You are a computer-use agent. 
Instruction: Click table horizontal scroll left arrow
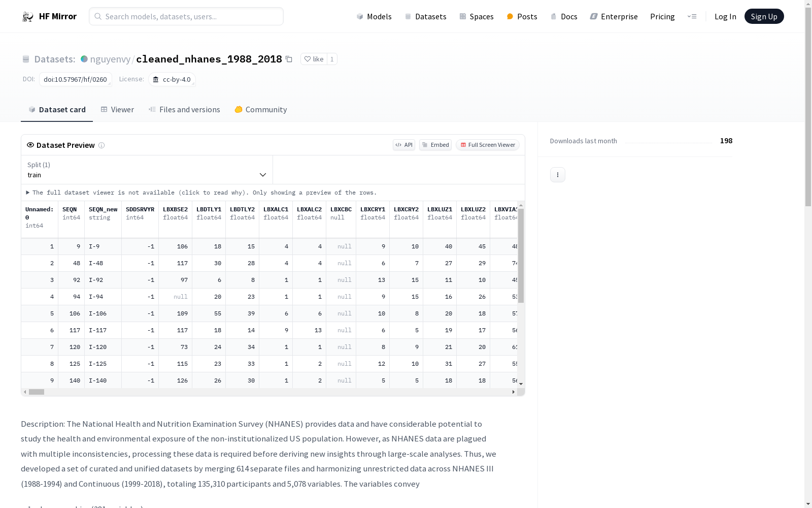25,392
